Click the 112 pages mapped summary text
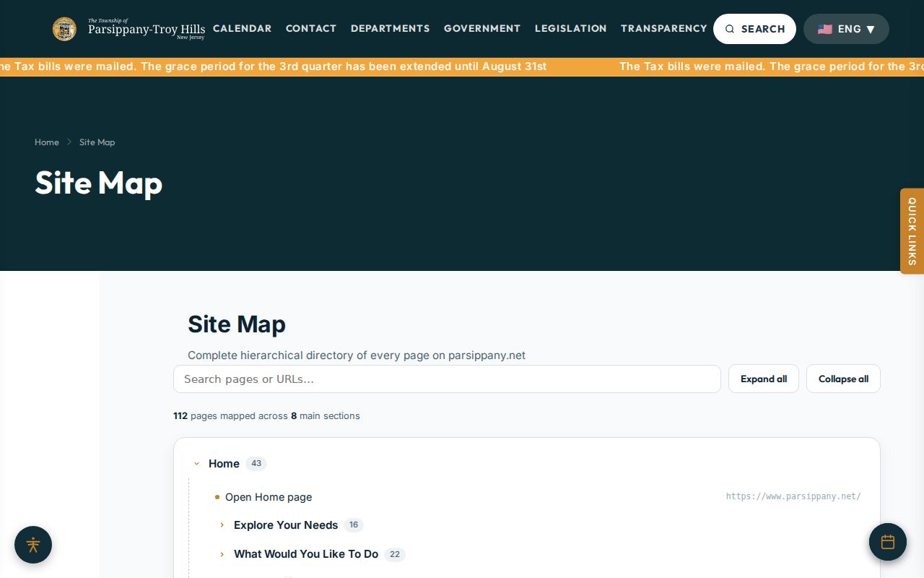The height and width of the screenshot is (578, 924). 266,416
